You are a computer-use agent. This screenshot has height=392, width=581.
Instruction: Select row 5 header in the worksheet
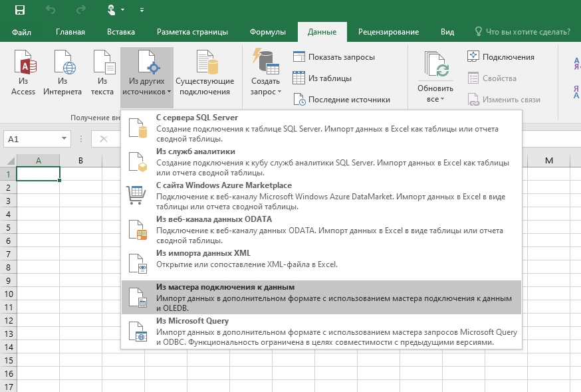click(x=8, y=227)
